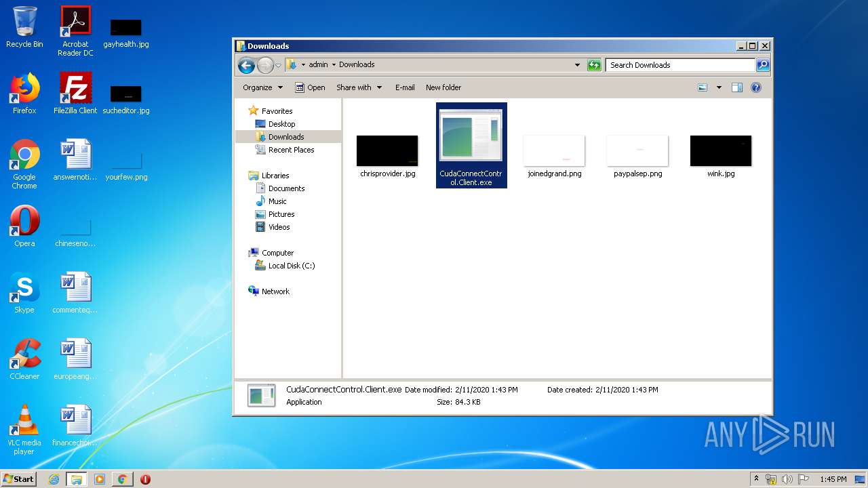Open Windows Media Player from taskbar

100,479
